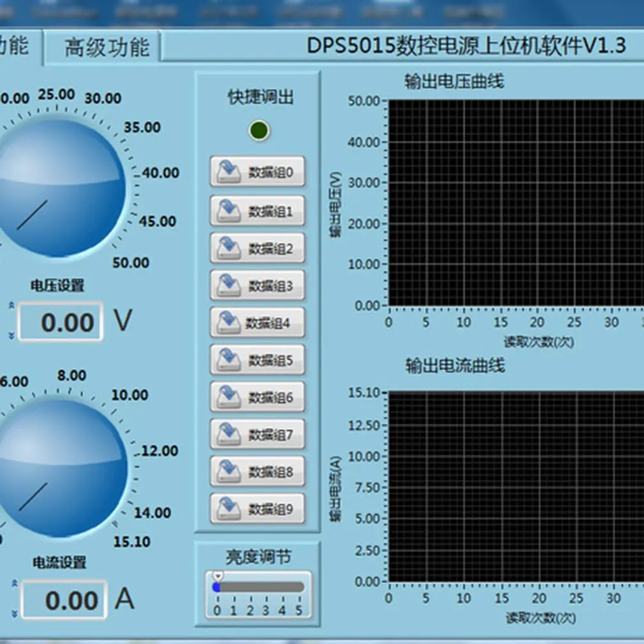Click the 5 tick label on brightness slider
644x644 pixels.
pyautogui.click(x=299, y=611)
